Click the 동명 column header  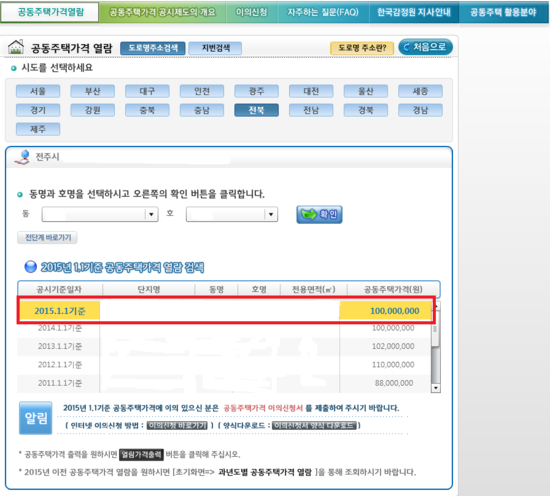click(x=216, y=289)
